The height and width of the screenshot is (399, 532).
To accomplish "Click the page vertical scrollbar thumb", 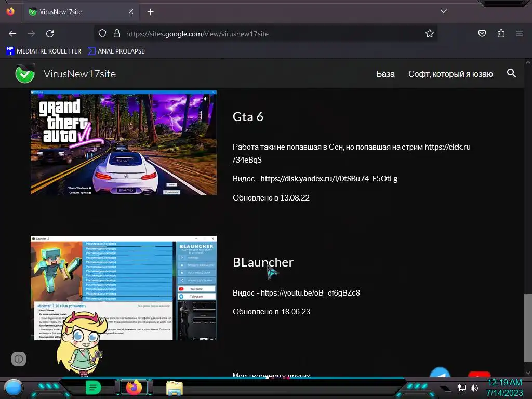I will tap(528, 328).
